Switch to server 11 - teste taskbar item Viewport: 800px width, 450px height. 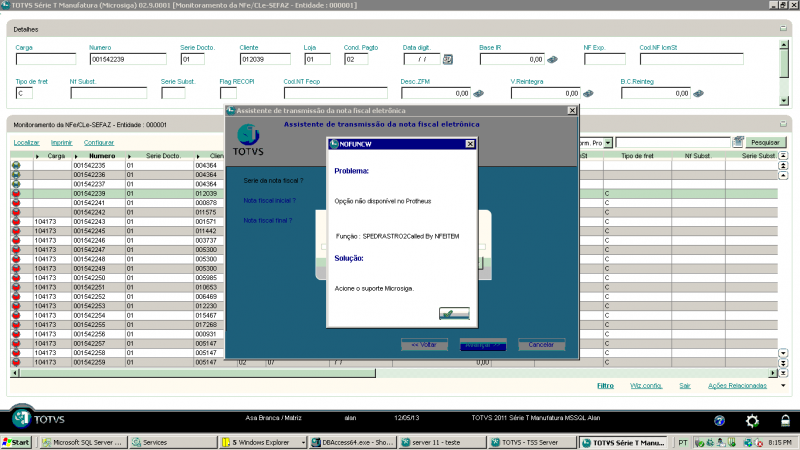pos(442,442)
